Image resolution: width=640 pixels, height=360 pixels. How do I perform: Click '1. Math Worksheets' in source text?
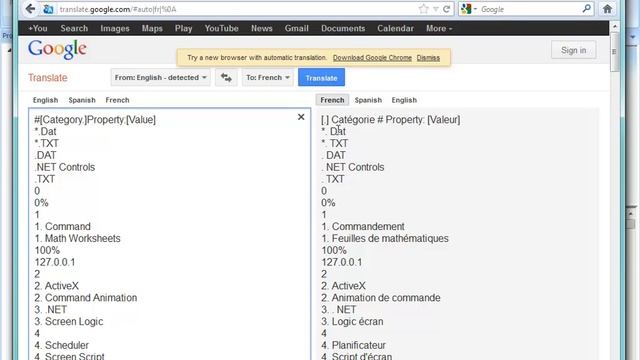pyautogui.click(x=78, y=238)
